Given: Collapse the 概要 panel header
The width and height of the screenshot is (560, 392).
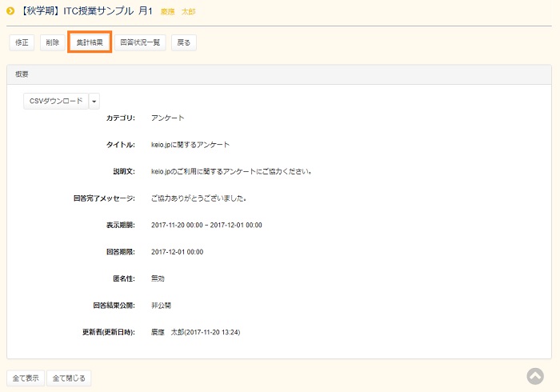Looking at the screenshot, I should 279,74.
